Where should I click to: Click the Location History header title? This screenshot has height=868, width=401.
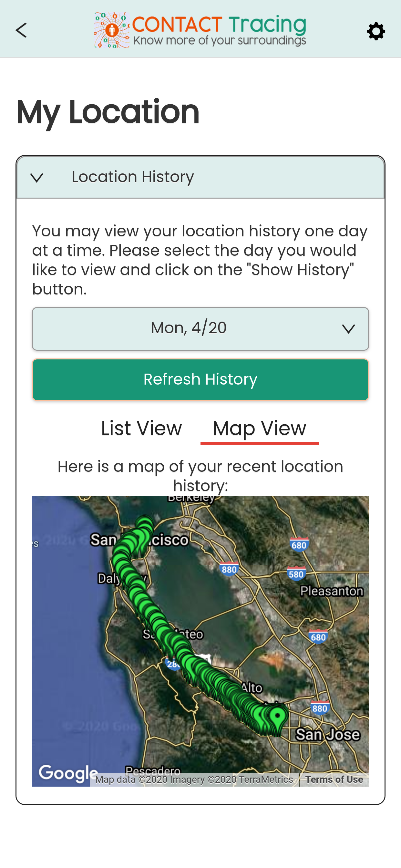(x=133, y=177)
